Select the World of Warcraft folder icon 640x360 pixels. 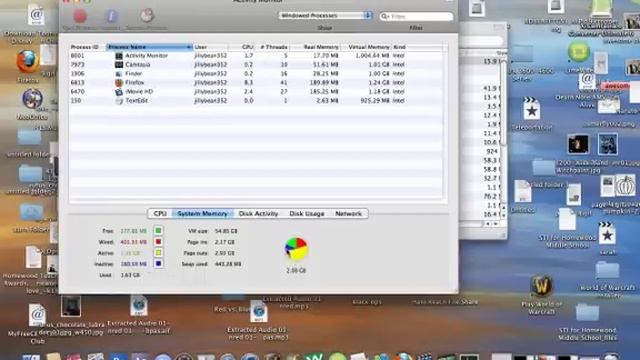click(607, 271)
